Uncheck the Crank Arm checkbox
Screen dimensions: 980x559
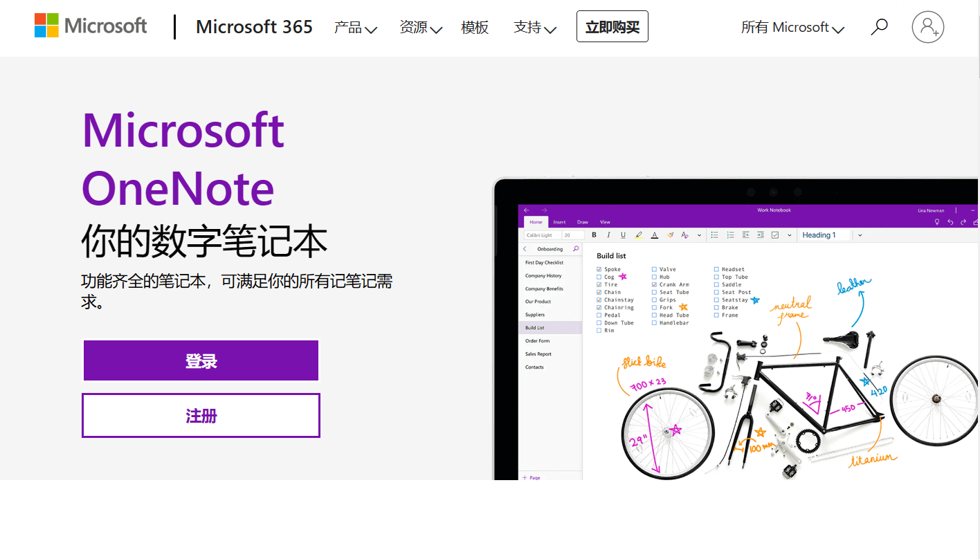click(x=654, y=284)
